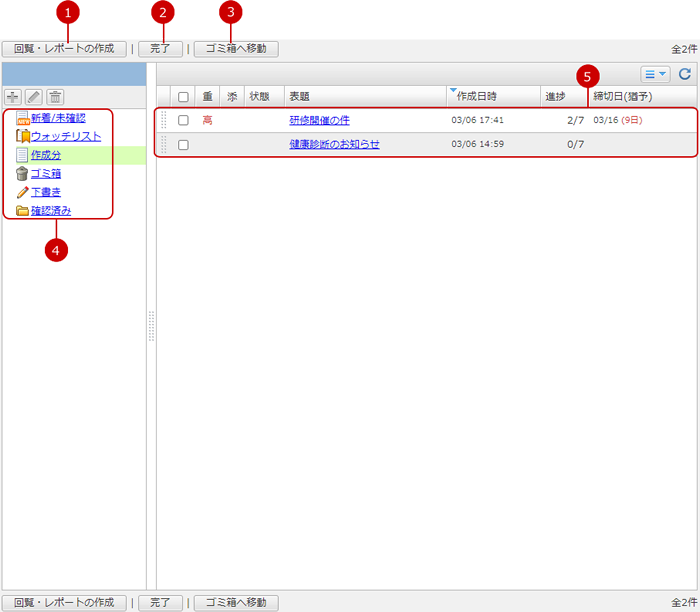This screenshot has height=612, width=700.
Task: Open the list view options dropdown
Action: (x=655, y=74)
